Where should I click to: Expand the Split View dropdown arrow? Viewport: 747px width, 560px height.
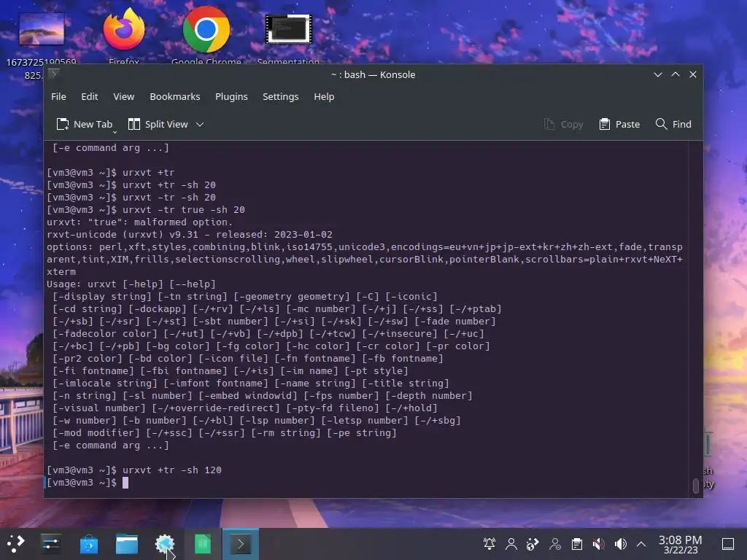pos(200,124)
